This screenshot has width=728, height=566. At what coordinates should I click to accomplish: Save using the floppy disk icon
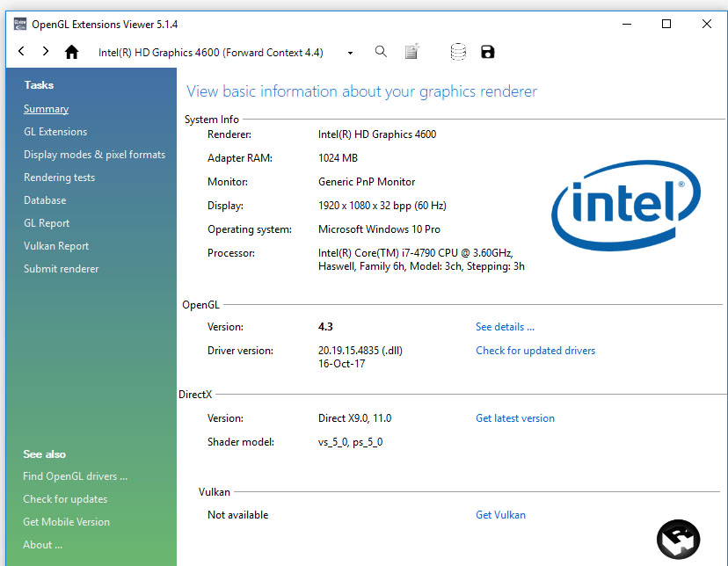[487, 52]
